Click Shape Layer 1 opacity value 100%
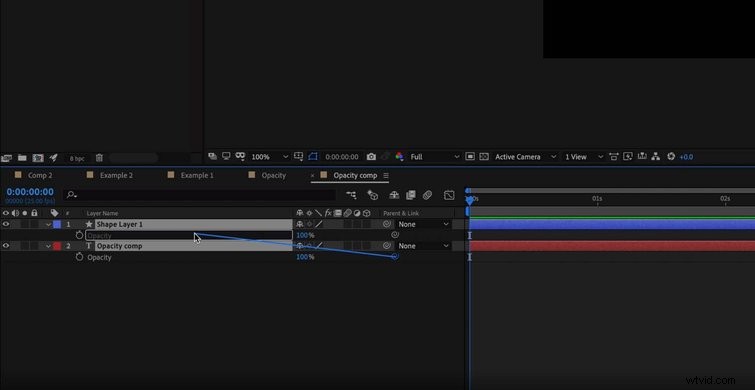 [305, 235]
